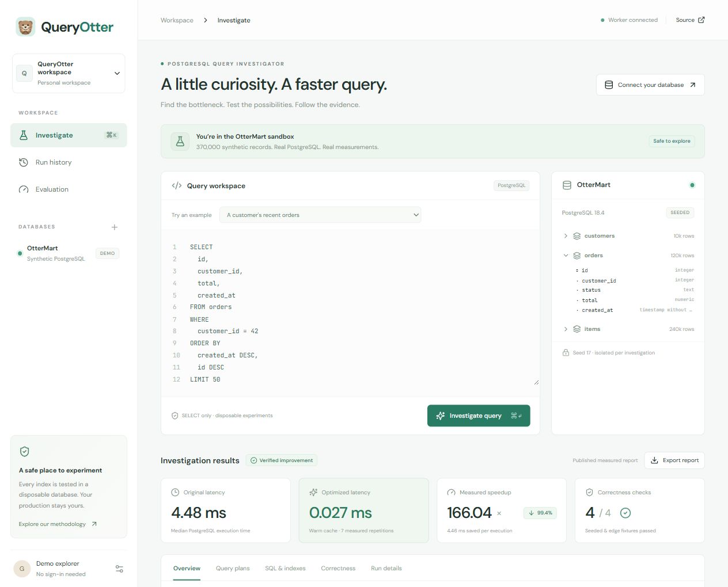
Task: Click the code brackets icon in Query workspace
Action: (177, 186)
